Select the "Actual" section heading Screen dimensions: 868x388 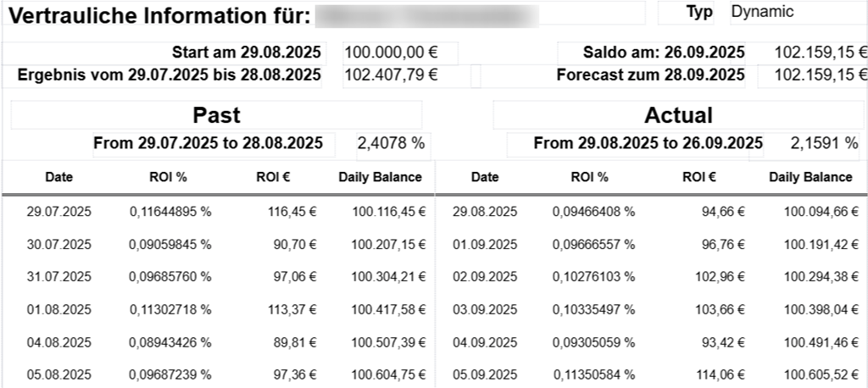click(678, 115)
